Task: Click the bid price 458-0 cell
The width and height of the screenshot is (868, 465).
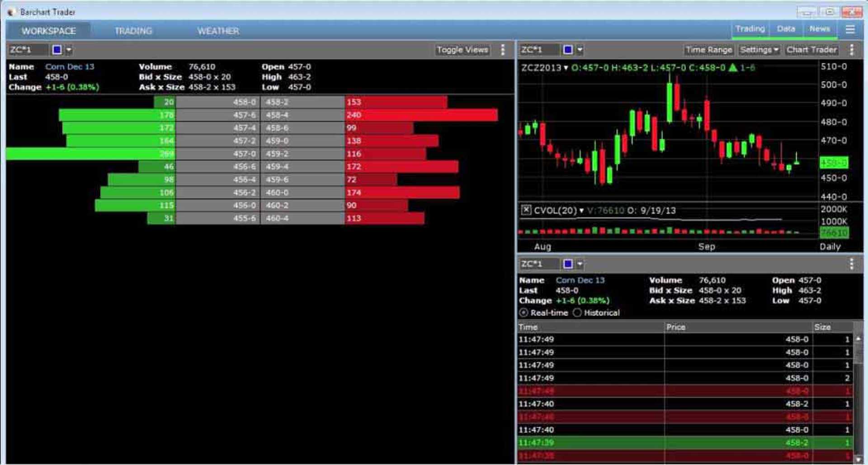Action: click(x=218, y=102)
